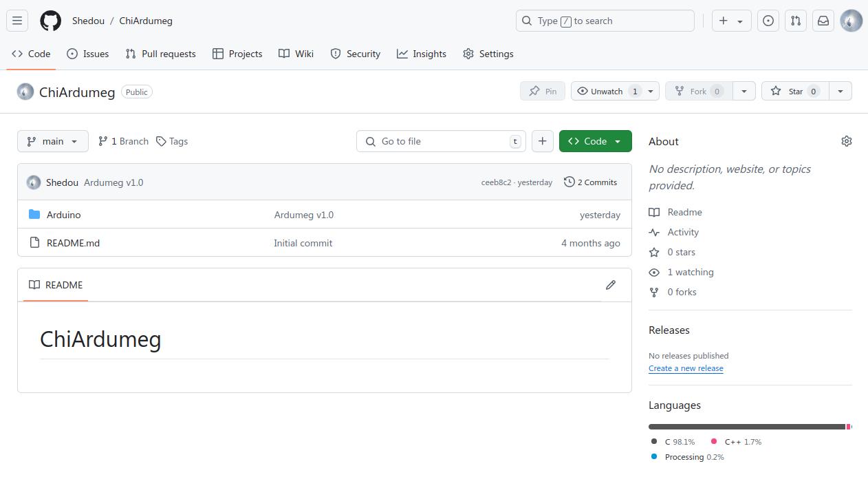
Task: Switch to the Pull requests tab
Action: [161, 54]
